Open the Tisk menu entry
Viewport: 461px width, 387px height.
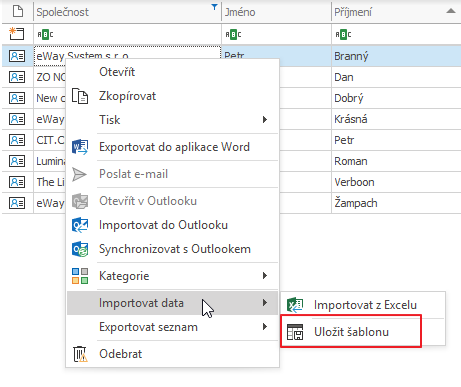[x=172, y=120]
